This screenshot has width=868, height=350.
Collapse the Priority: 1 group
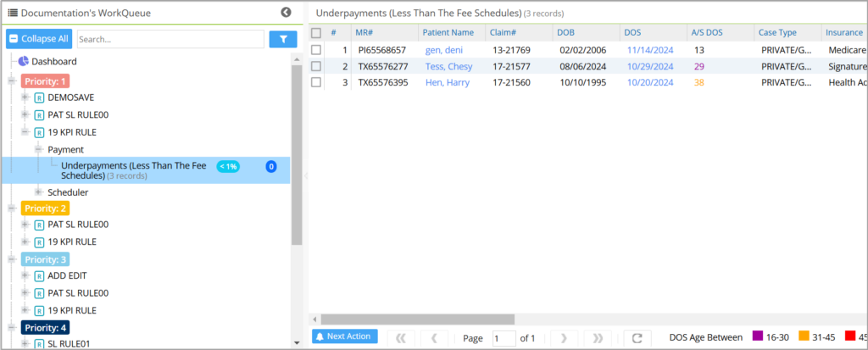[x=12, y=81]
